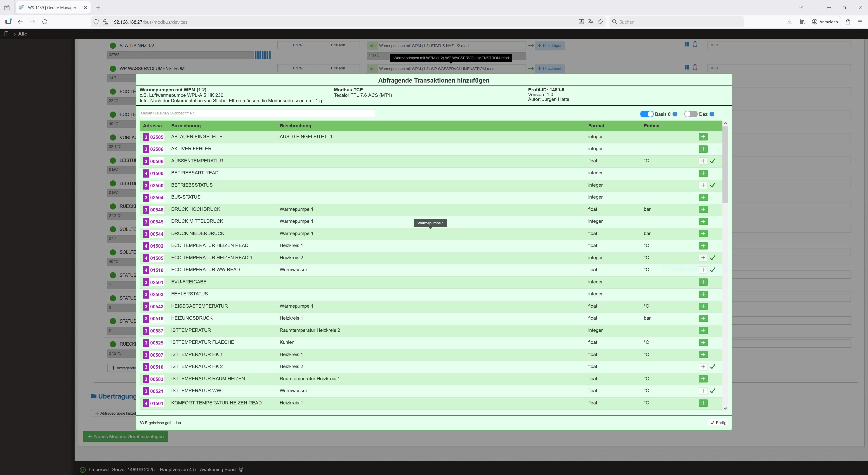Click white plus beside checked AUSSENTEMPERATUR
The height and width of the screenshot is (475, 868).
(703, 161)
